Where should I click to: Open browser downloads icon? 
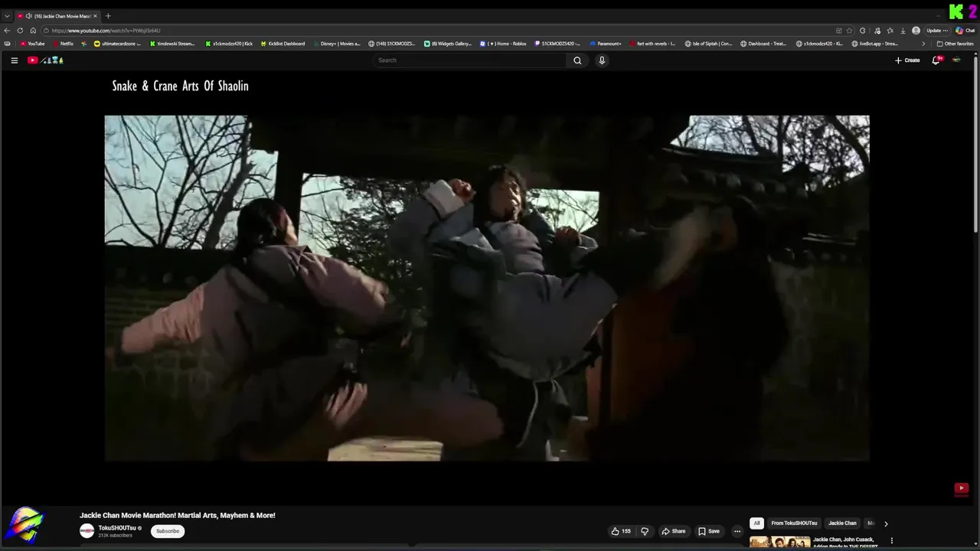[903, 31]
